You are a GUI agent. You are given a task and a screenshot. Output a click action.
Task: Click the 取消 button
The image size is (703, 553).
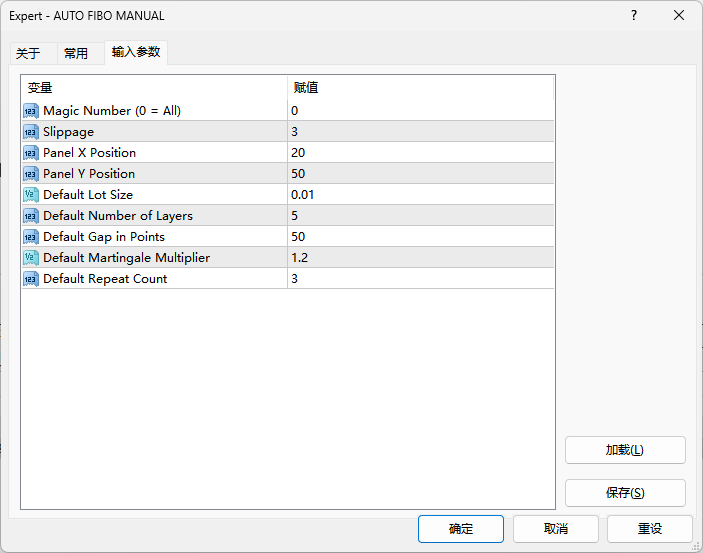[x=556, y=529]
